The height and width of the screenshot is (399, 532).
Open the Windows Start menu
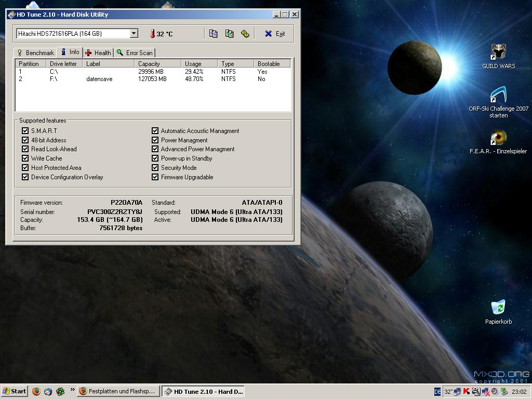pyautogui.click(x=15, y=391)
